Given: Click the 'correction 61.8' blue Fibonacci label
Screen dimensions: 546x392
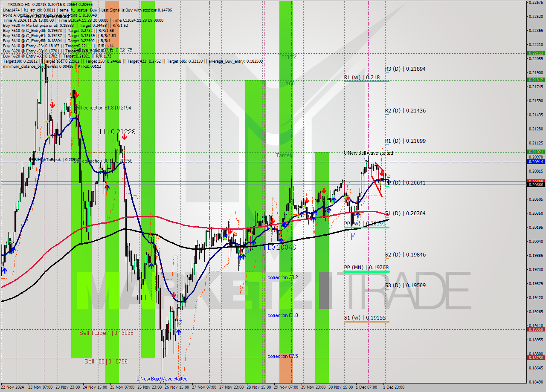Looking at the screenshot, I should (x=283, y=315).
